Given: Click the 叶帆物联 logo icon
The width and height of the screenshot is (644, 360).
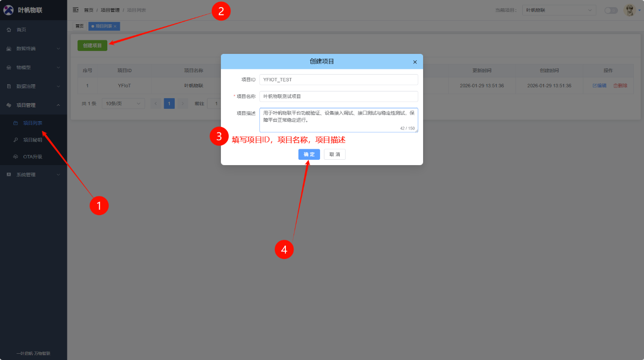Looking at the screenshot, I should [x=8, y=10].
